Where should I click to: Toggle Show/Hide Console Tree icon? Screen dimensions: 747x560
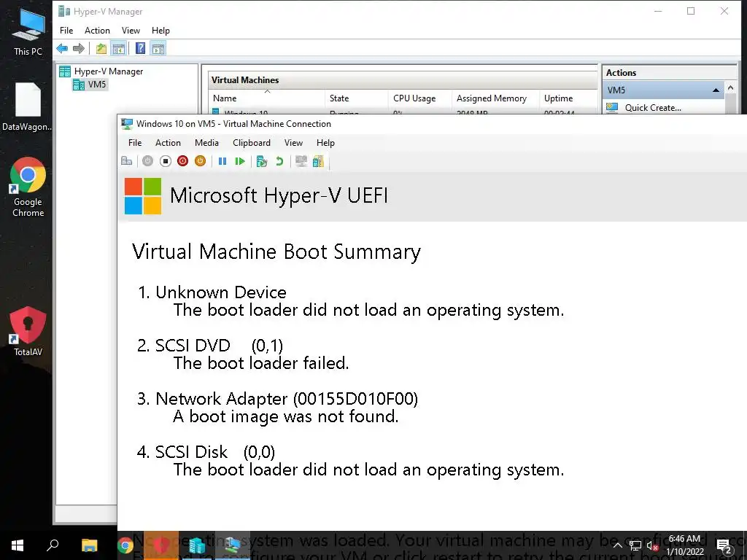click(x=119, y=48)
